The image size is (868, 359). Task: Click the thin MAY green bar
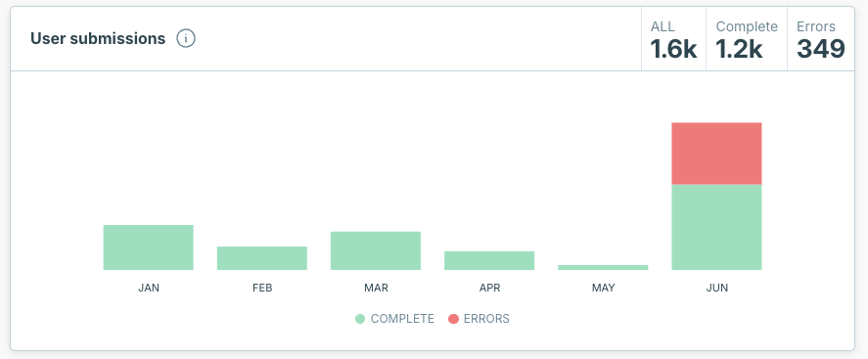pyautogui.click(x=603, y=268)
